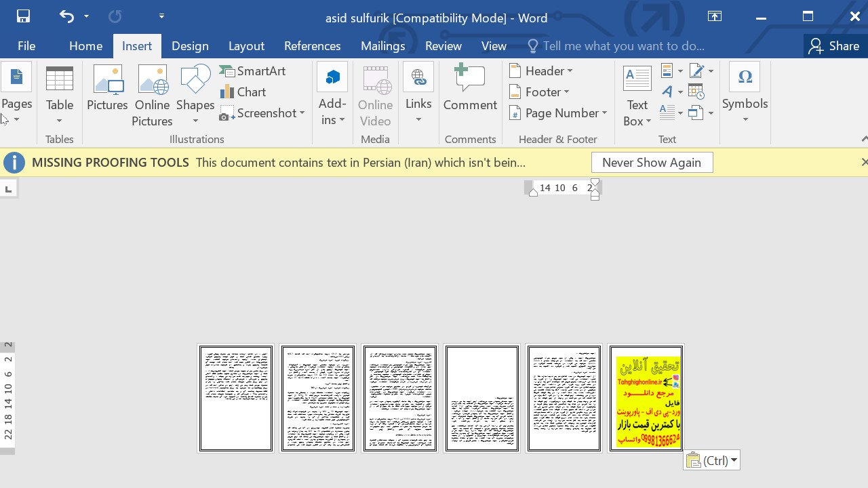
Task: Select the first page thumbnail
Action: [236, 399]
